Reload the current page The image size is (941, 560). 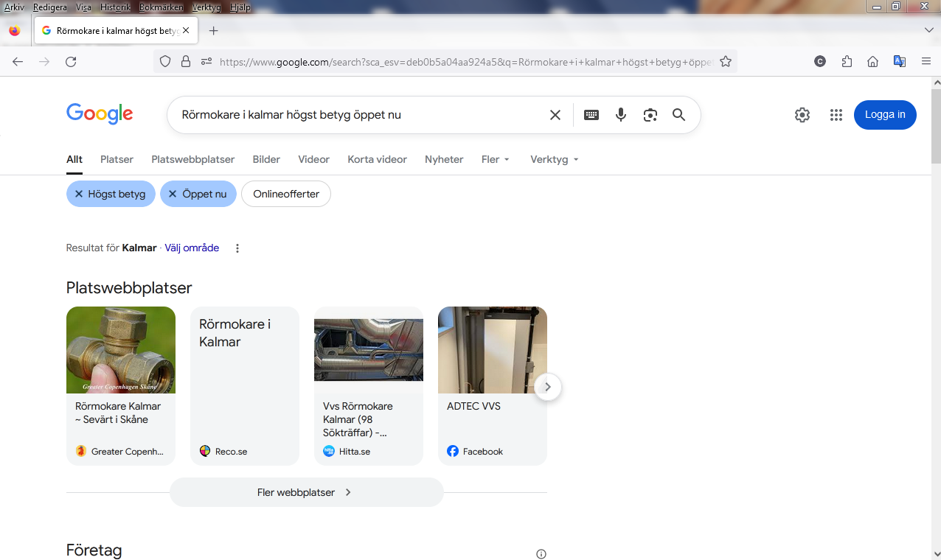(x=71, y=62)
